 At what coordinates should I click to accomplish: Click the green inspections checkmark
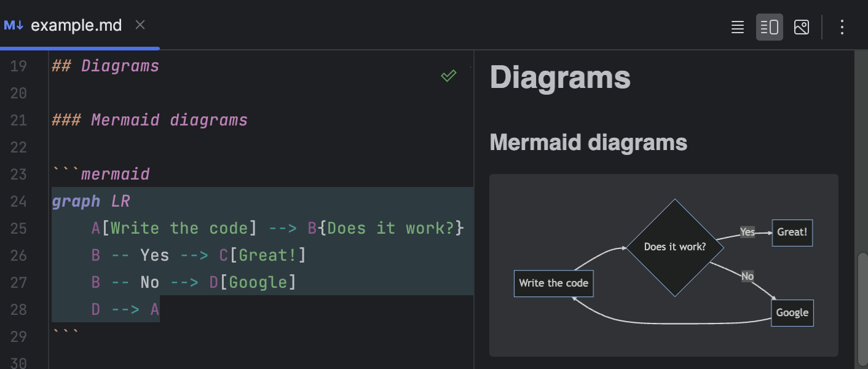[x=448, y=75]
